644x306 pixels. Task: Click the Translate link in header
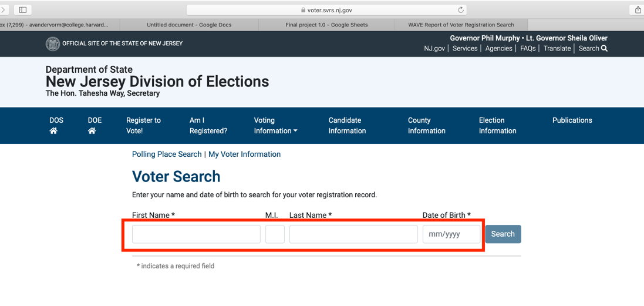[x=557, y=49]
